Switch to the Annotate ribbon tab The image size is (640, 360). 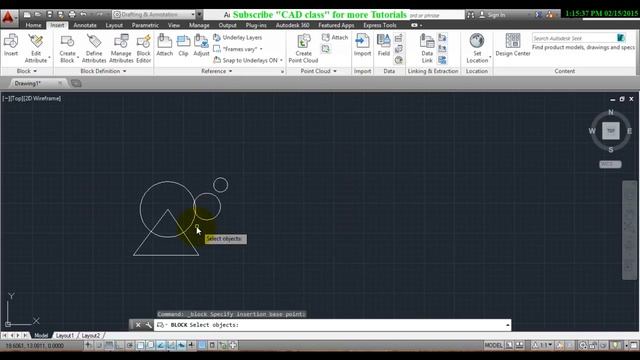click(85, 25)
